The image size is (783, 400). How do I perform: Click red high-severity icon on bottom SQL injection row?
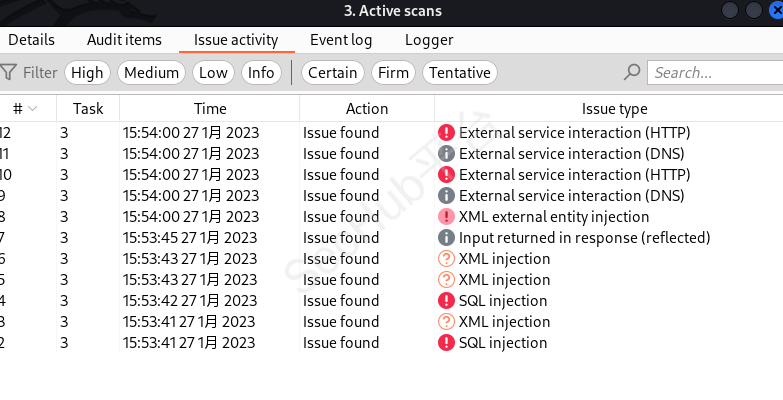point(446,343)
